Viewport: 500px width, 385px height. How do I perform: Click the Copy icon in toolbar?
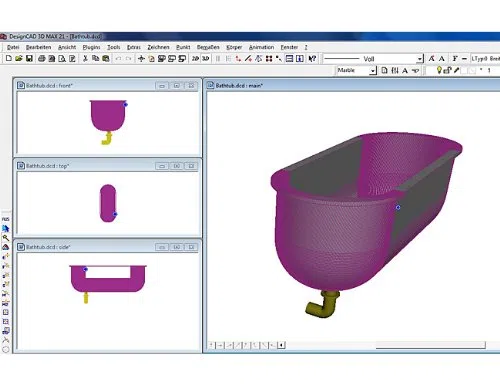[95, 59]
